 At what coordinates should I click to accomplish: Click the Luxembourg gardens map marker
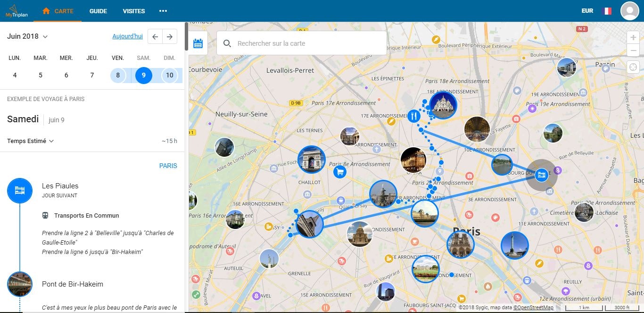tap(426, 269)
